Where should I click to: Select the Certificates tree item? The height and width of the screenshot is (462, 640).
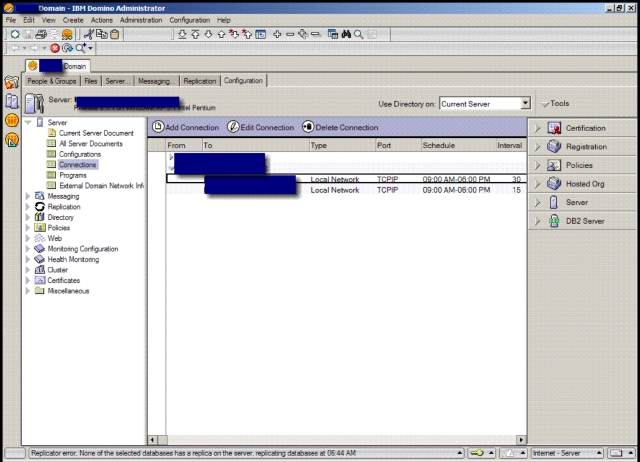pyautogui.click(x=64, y=280)
